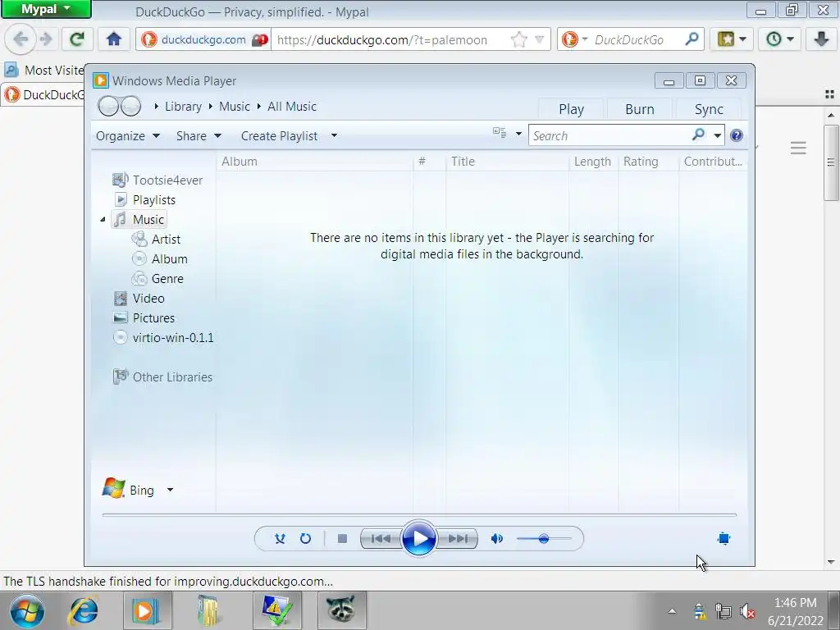Open the Bing store dropdown arrow
This screenshot has width=840, height=630.
point(170,490)
